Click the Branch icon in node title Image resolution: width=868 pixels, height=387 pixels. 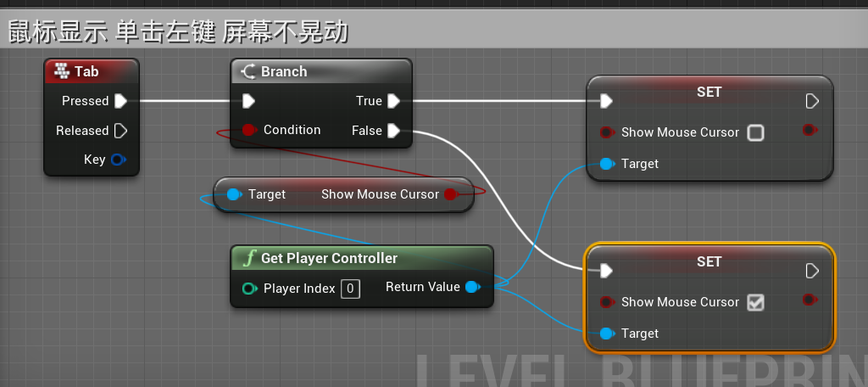248,71
